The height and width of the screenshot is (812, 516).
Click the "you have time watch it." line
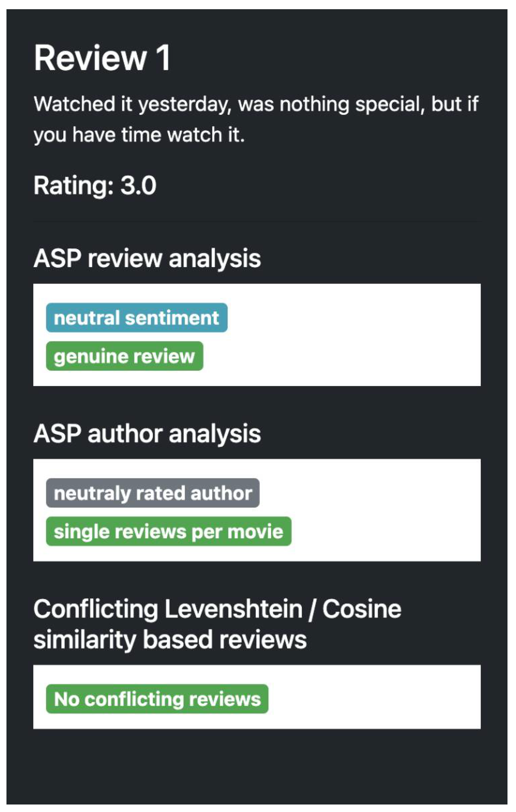[x=139, y=135]
